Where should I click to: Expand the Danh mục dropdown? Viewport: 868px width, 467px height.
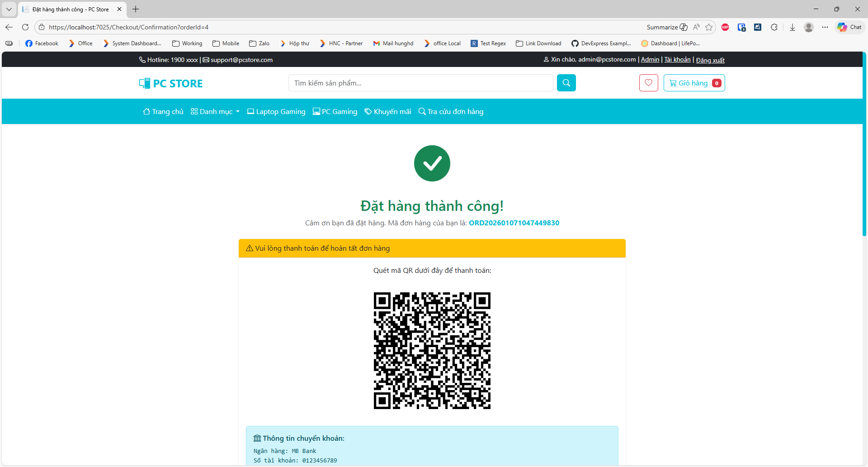pyautogui.click(x=215, y=111)
